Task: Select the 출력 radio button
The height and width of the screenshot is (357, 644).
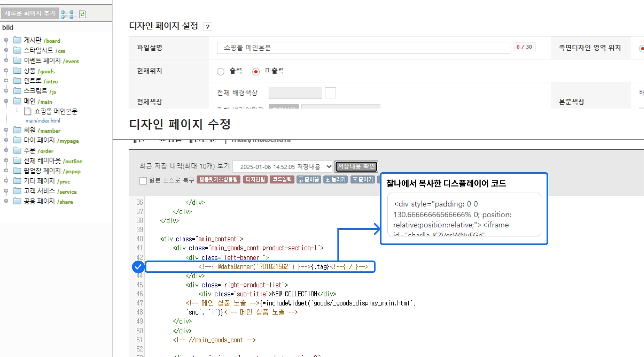Action: coord(221,72)
